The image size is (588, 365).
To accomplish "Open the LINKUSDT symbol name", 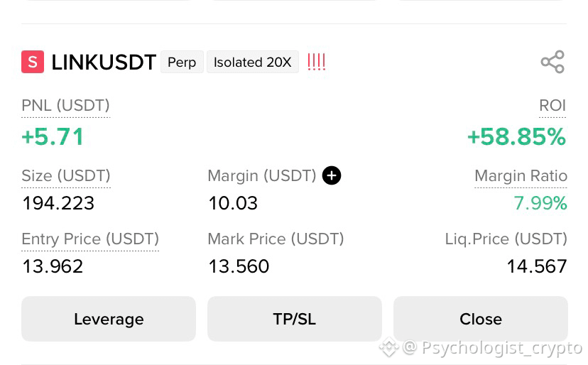I will [x=104, y=62].
